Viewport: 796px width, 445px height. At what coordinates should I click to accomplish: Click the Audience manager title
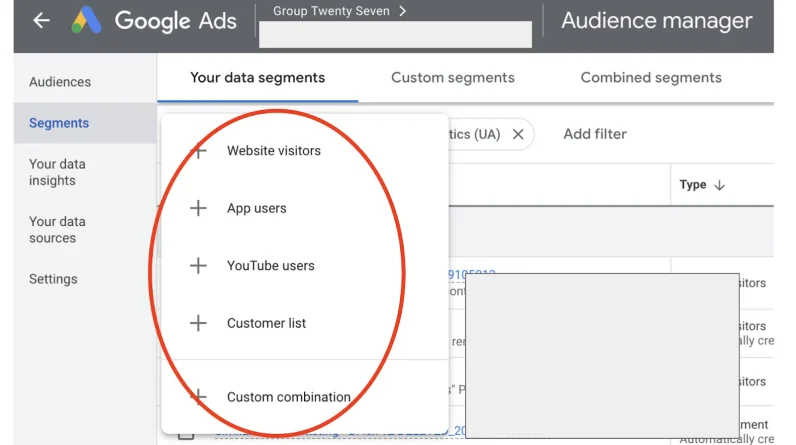(656, 21)
